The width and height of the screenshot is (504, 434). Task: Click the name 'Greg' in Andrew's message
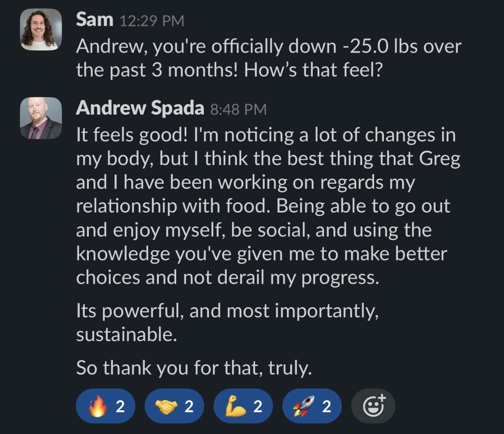pos(439,158)
